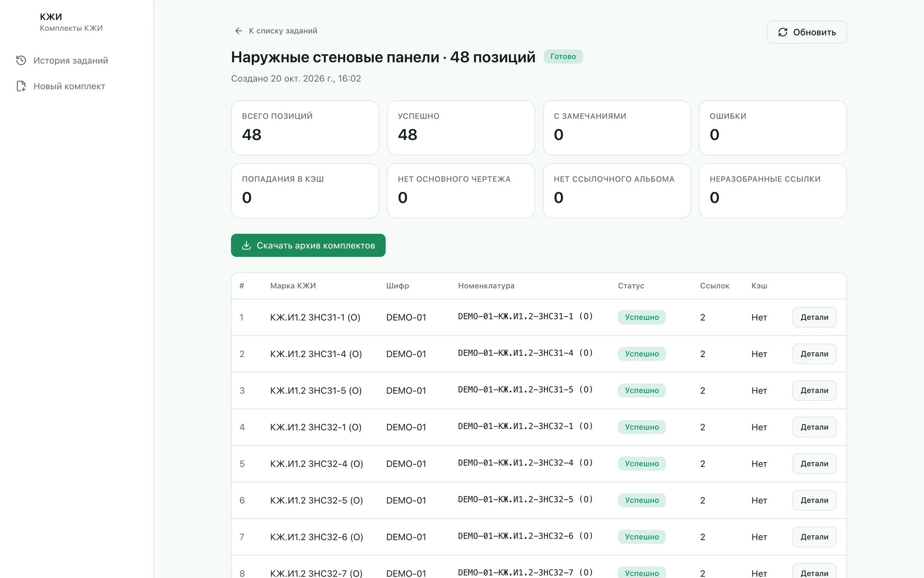Click nomenclature DEMO-01-КЖ.И1.2-ЗНС31-4 (О)
924x578 pixels.
[525, 353]
